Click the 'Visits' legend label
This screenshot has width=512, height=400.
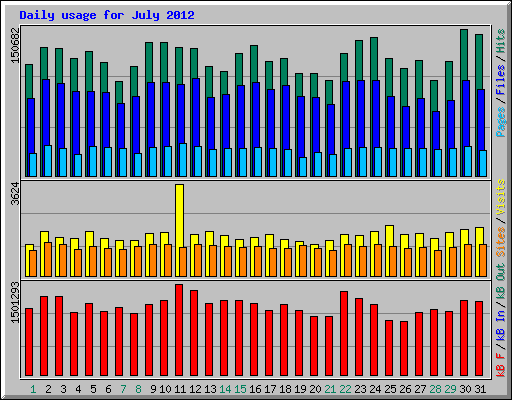coord(500,198)
